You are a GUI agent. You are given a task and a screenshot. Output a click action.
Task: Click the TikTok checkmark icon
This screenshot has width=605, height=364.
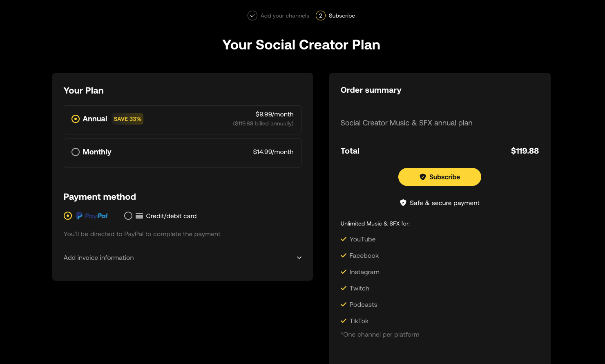(344, 321)
